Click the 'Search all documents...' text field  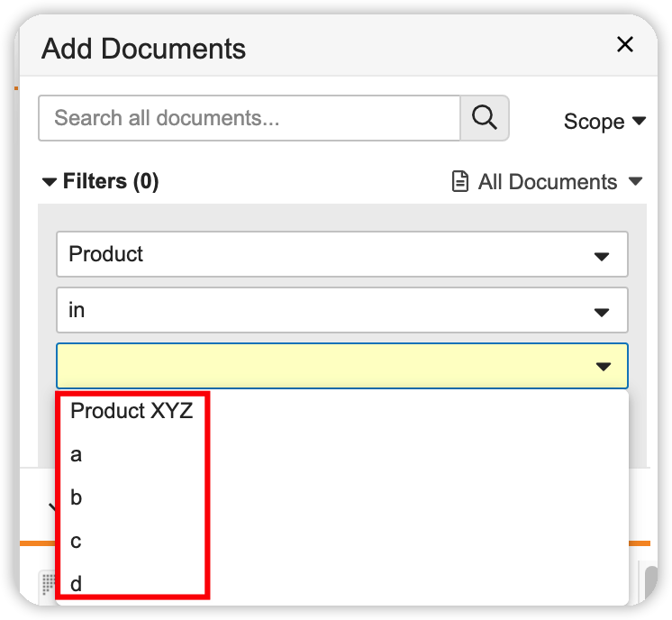pyautogui.click(x=250, y=118)
